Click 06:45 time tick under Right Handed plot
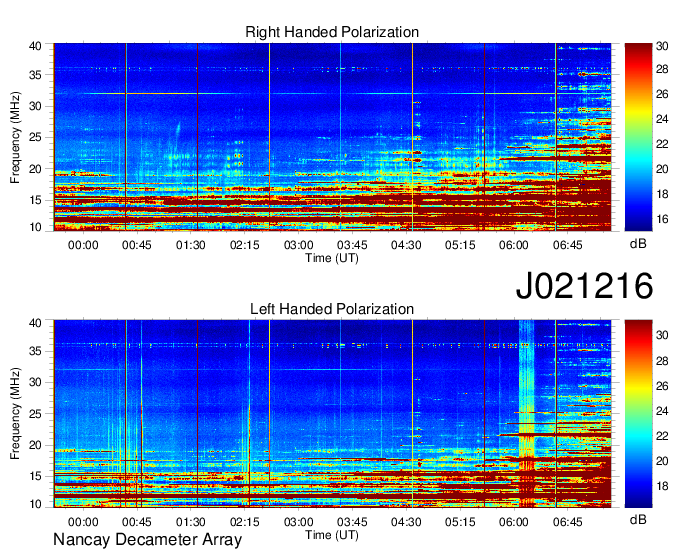This screenshot has height=552, width=680. [x=568, y=245]
